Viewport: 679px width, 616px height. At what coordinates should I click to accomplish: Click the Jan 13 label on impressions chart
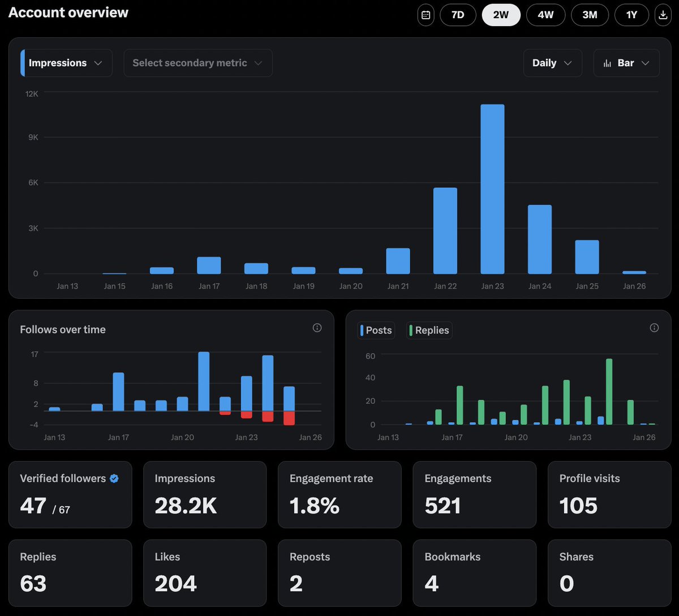(x=67, y=286)
